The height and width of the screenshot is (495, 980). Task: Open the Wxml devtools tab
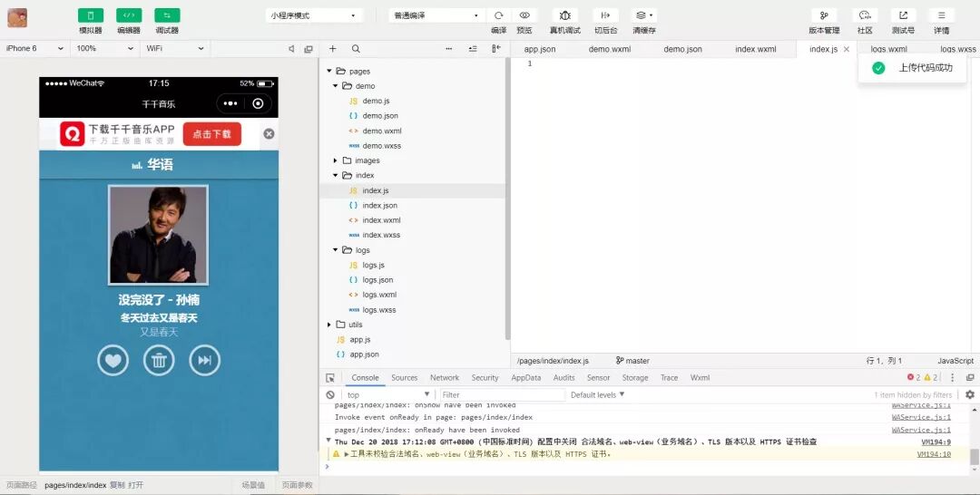tap(700, 378)
